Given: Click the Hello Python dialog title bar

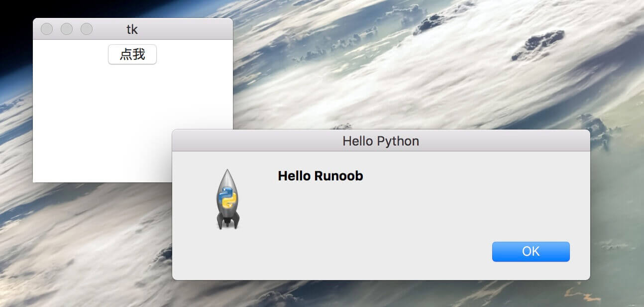Looking at the screenshot, I should click(381, 141).
